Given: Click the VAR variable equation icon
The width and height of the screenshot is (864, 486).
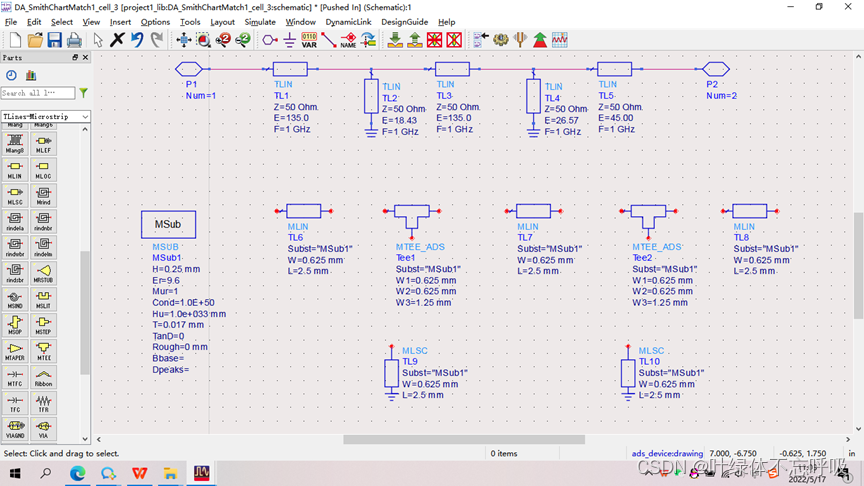Looking at the screenshot, I should coord(309,40).
